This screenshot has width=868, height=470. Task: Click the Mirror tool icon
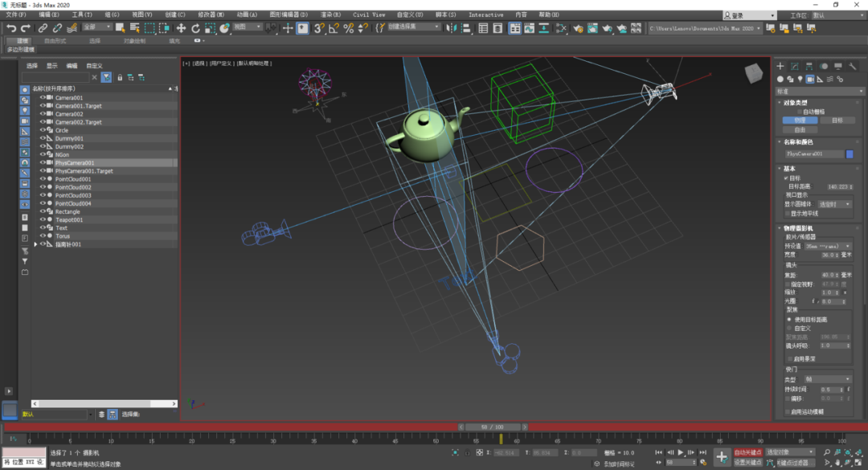[451, 27]
